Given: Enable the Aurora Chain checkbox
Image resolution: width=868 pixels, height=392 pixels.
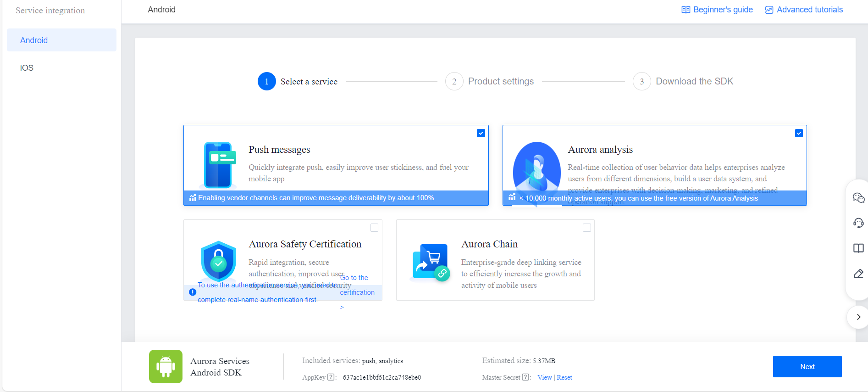Looking at the screenshot, I should click(x=586, y=228).
